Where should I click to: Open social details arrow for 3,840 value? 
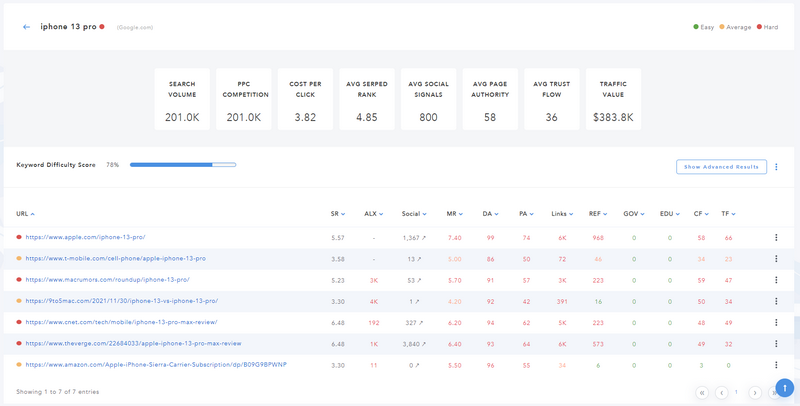pos(423,344)
